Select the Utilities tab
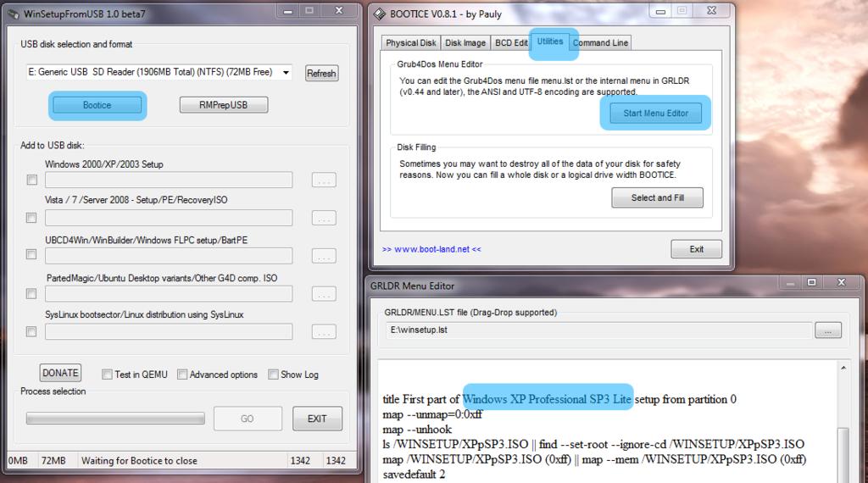Image resolution: width=868 pixels, height=483 pixels. coord(549,42)
